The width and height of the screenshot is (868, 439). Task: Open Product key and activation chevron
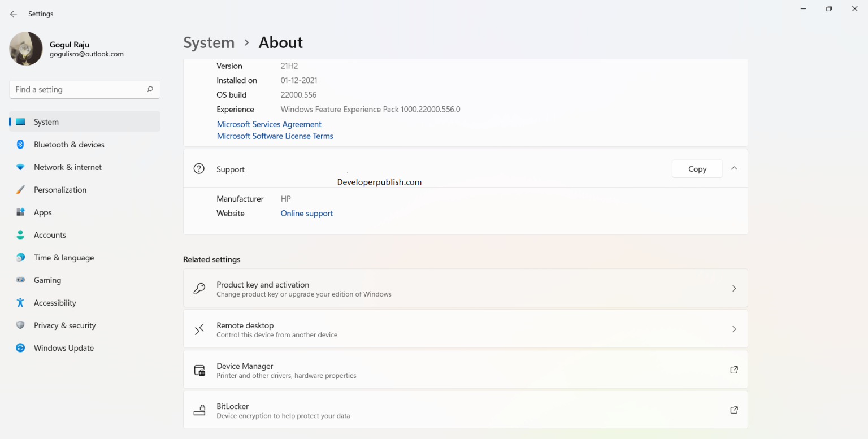point(734,289)
